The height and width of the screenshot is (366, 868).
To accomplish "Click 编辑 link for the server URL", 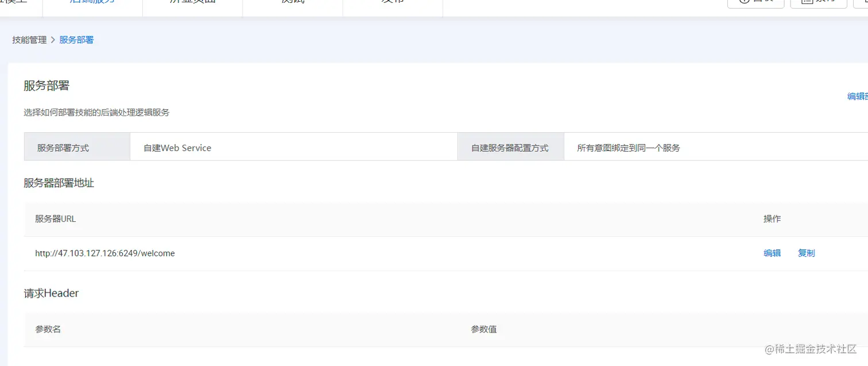I will pos(772,253).
